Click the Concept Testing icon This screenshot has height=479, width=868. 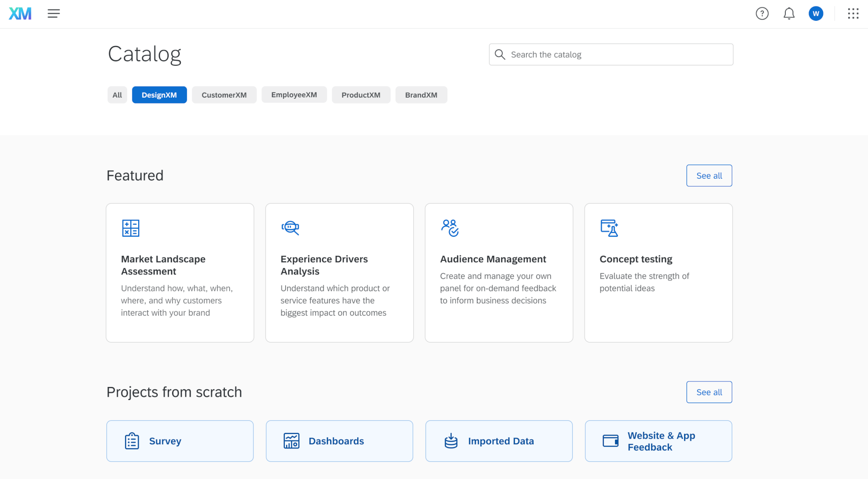(610, 228)
